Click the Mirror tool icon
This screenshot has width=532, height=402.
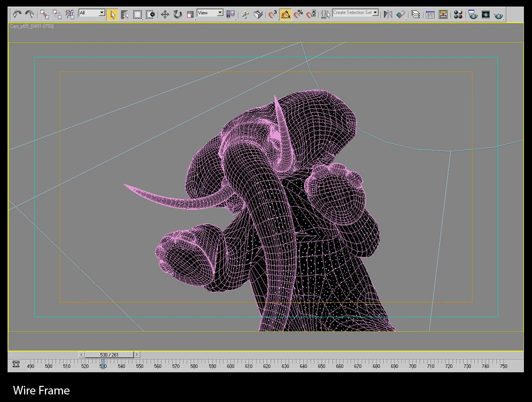(388, 15)
